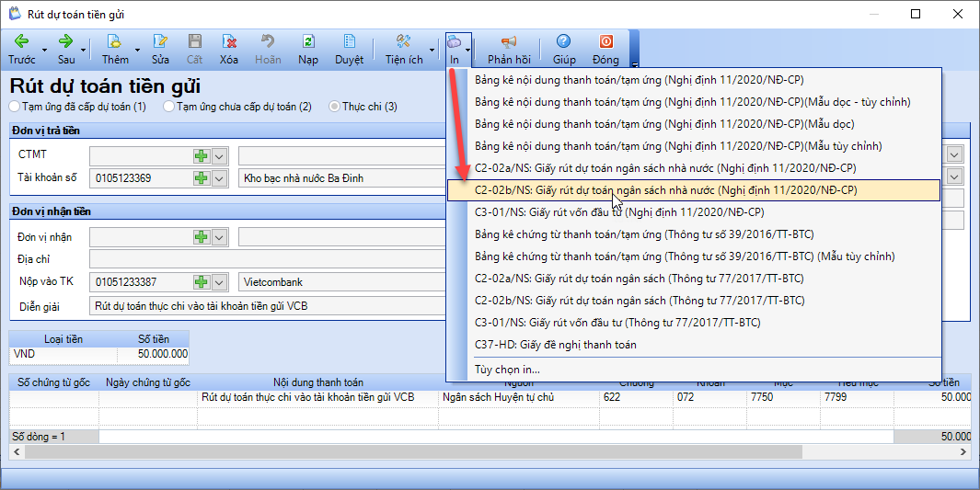Click the Phản hồi feedback button
This screenshot has height=490, width=980.
(x=509, y=50)
